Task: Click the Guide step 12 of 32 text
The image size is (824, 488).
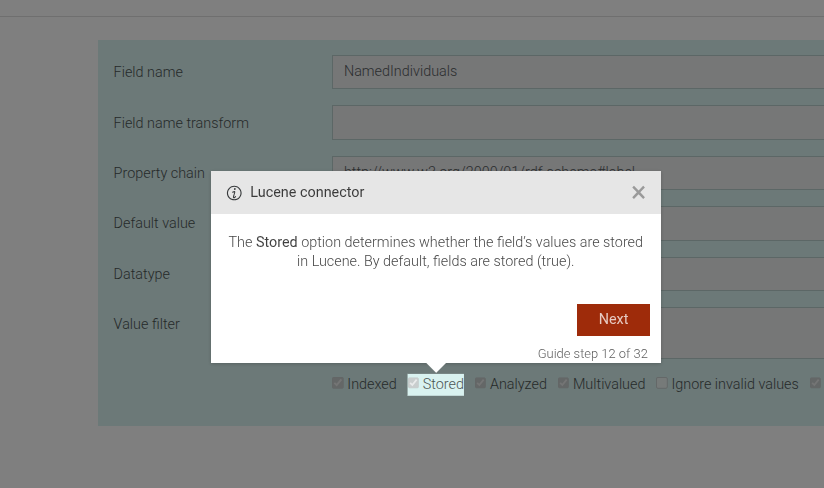Action: click(592, 353)
